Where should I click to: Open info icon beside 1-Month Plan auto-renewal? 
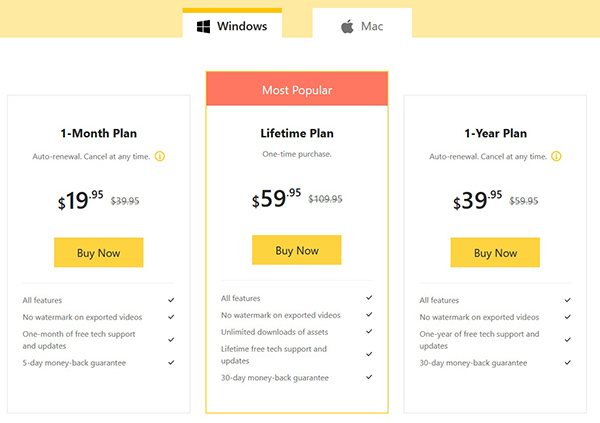160,156
